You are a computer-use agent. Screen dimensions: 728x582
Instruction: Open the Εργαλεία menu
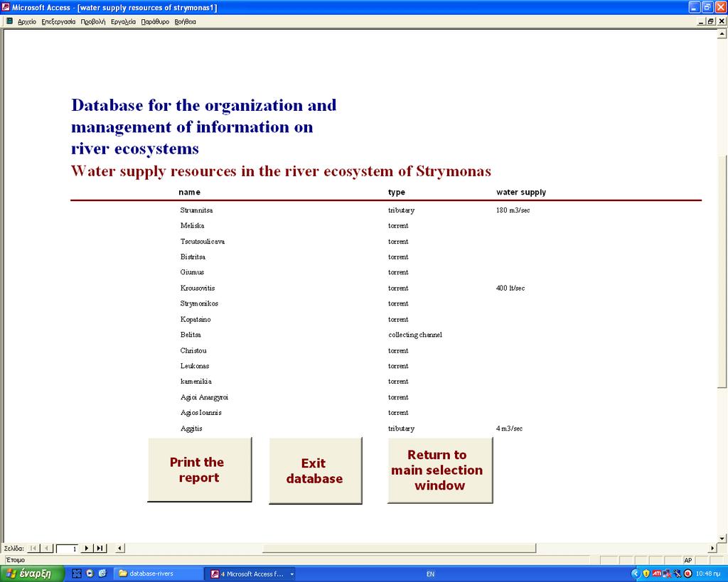point(123,21)
